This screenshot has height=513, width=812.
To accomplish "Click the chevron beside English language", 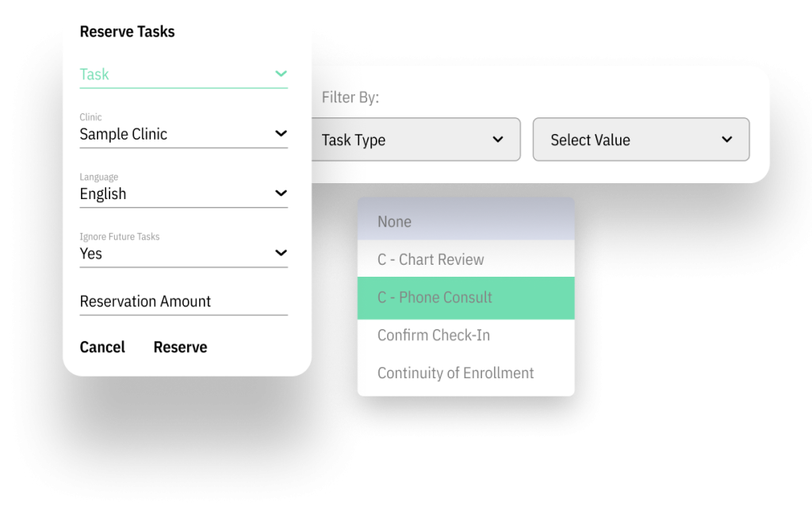I will pyautogui.click(x=281, y=193).
